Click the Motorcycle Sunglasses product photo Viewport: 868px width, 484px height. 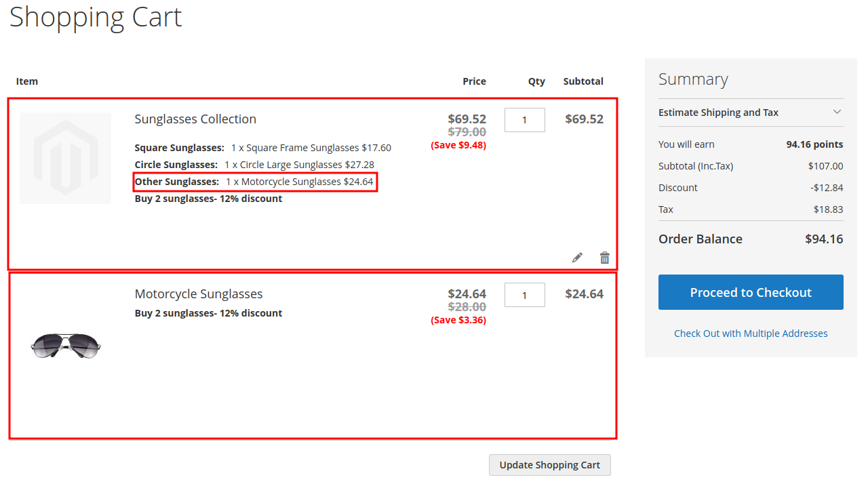[66, 345]
